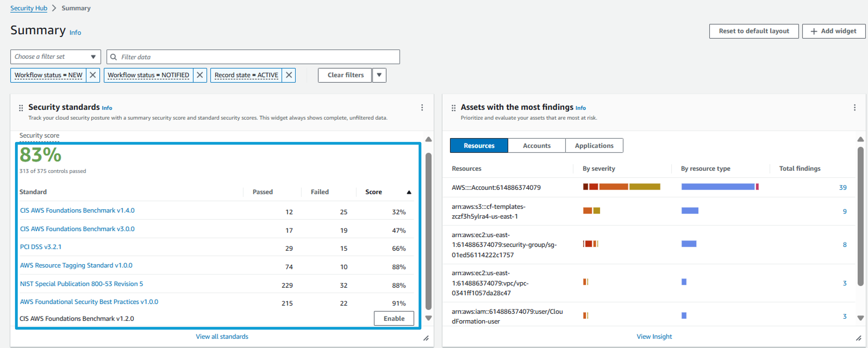The image size is (868, 348).
Task: Open the Choose a filter set dropdown
Action: coord(56,57)
